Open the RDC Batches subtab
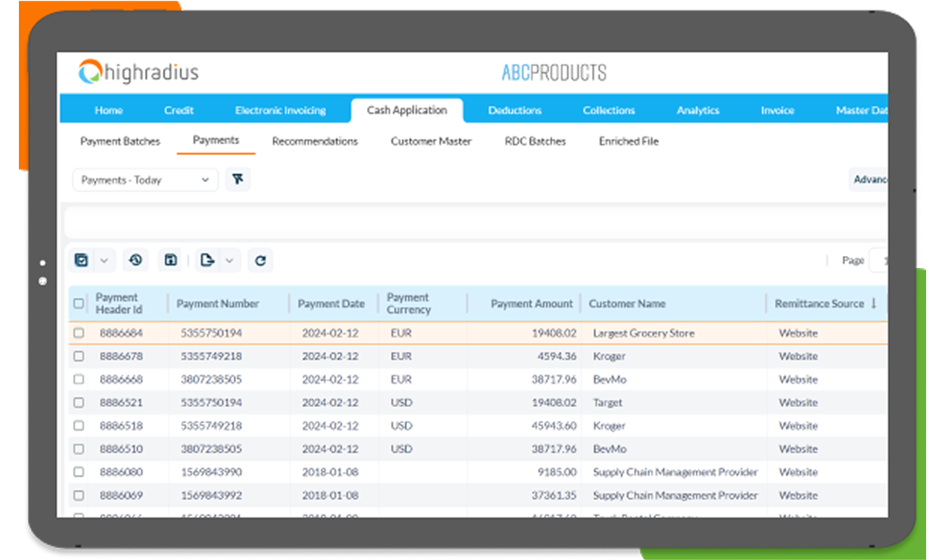The height and width of the screenshot is (560, 945). click(x=535, y=141)
